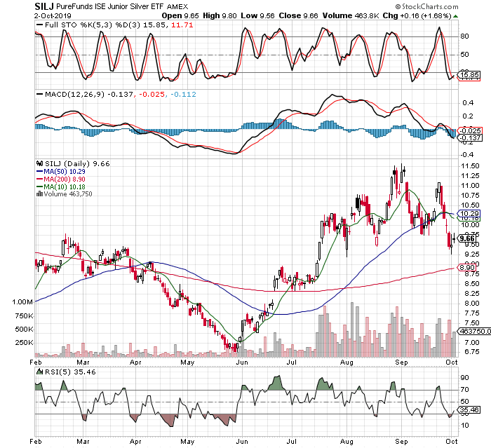Click the red 11.71 stochastic %D value
The image size is (491, 448).
[x=182, y=25]
